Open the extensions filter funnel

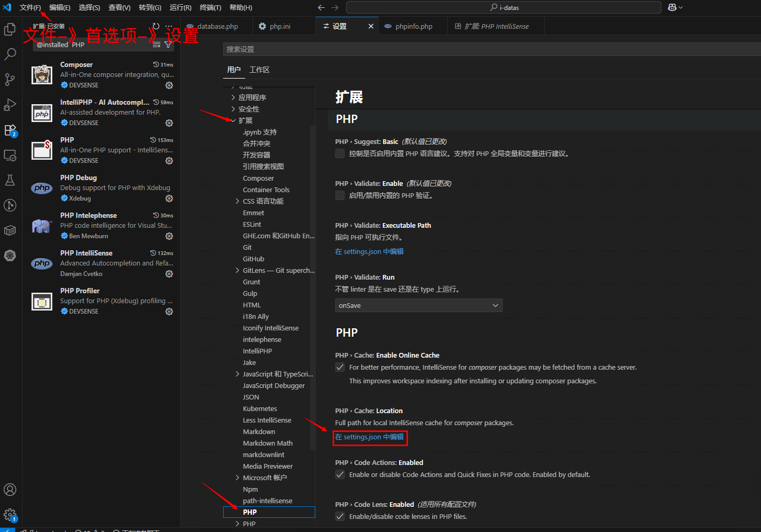(168, 45)
